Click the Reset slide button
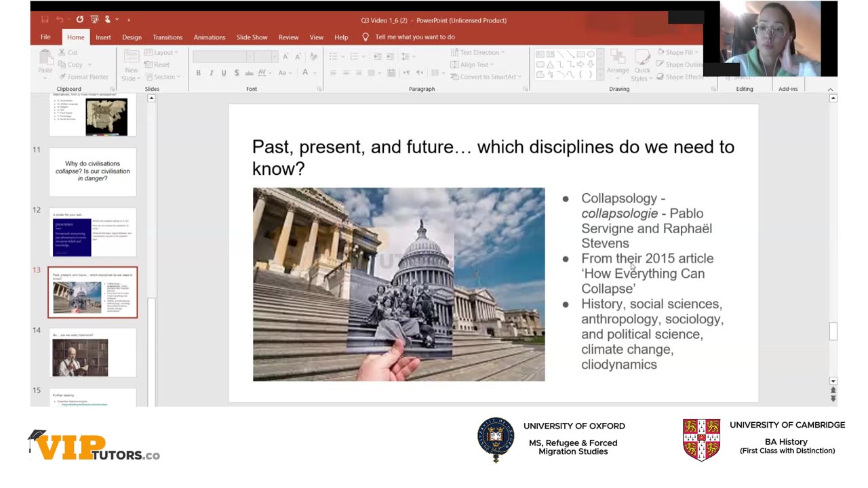The width and height of the screenshot is (868, 488). [157, 64]
